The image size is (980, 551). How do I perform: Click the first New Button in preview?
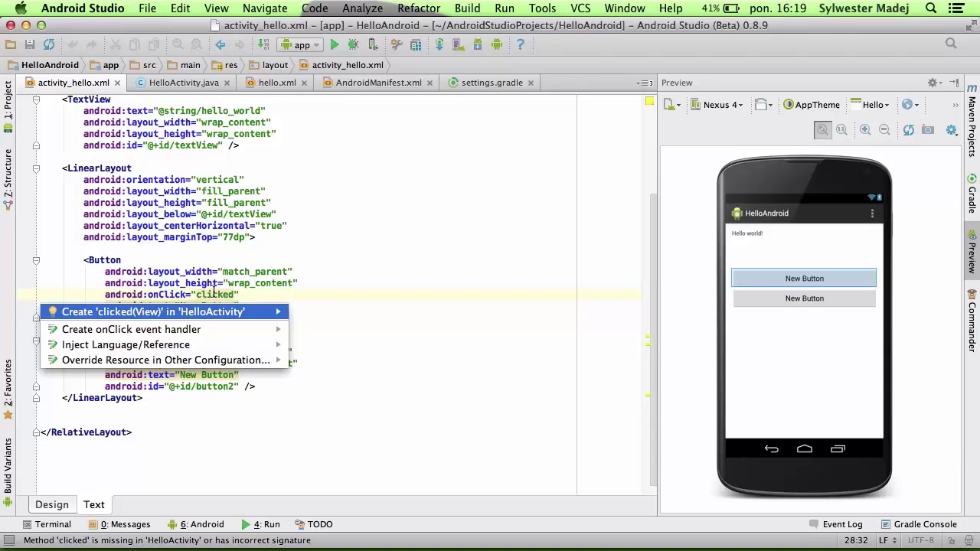point(804,278)
